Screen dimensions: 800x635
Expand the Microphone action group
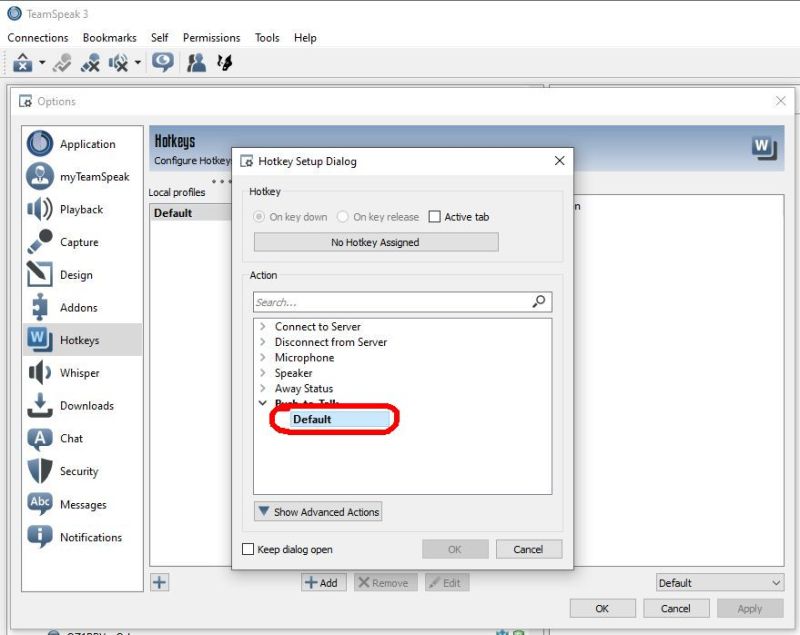pos(263,358)
